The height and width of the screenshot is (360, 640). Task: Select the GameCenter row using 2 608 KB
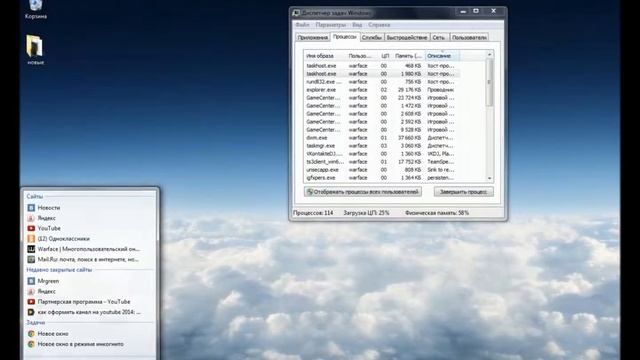(382, 114)
